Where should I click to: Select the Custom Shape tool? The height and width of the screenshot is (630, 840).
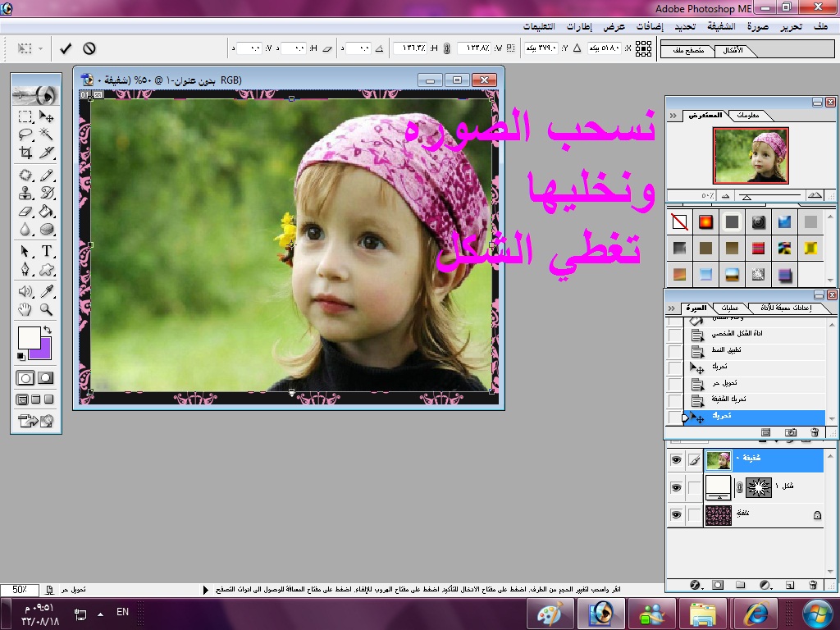pyautogui.click(x=47, y=269)
